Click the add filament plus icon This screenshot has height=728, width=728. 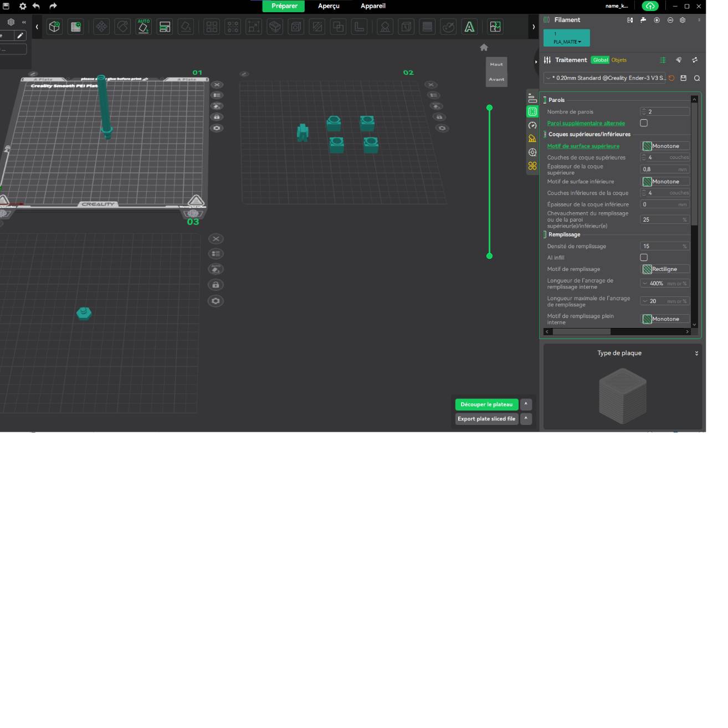[657, 20]
